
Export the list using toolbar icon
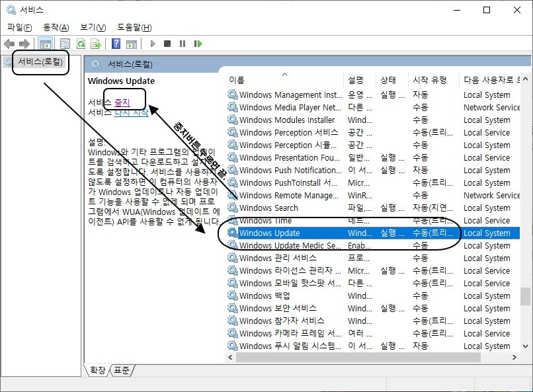point(96,44)
